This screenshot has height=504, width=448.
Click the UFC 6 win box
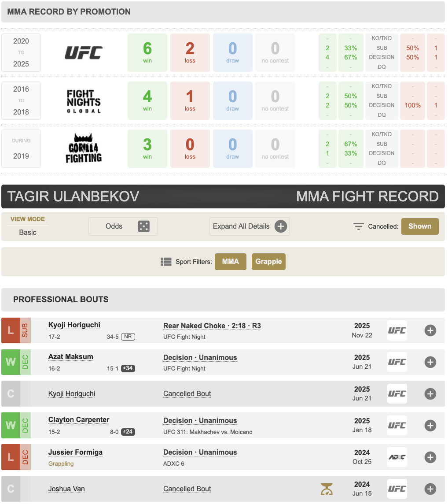[x=147, y=53]
